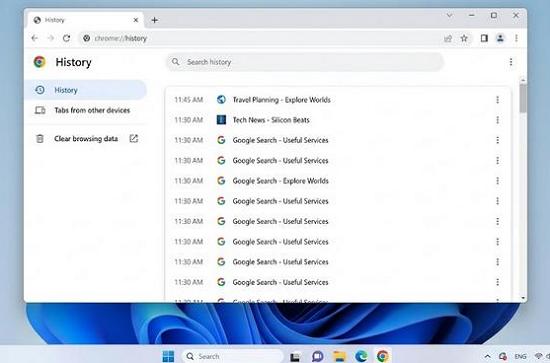550x363 pixels.
Task: Open the side panel icon in toolbar
Action: pyautogui.click(x=484, y=38)
